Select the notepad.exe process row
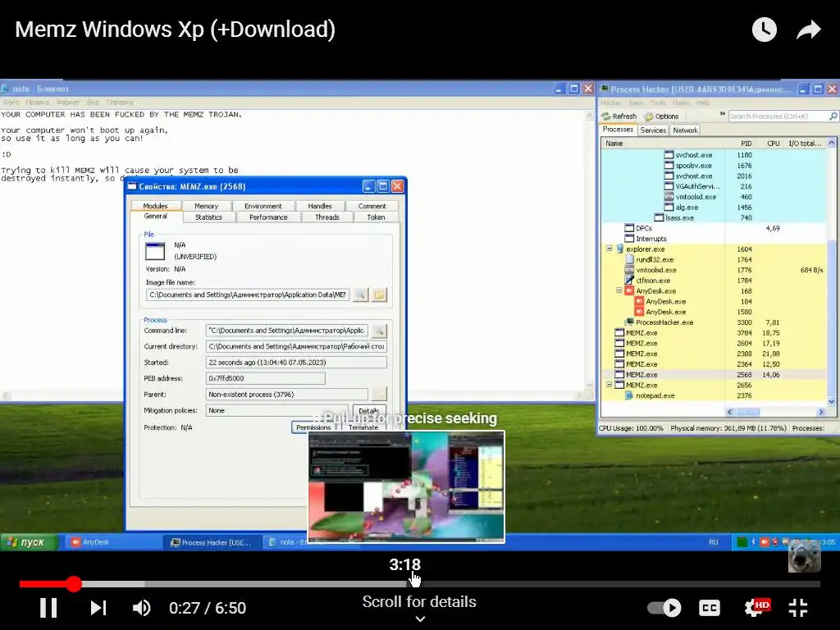840x630 pixels. [x=714, y=395]
